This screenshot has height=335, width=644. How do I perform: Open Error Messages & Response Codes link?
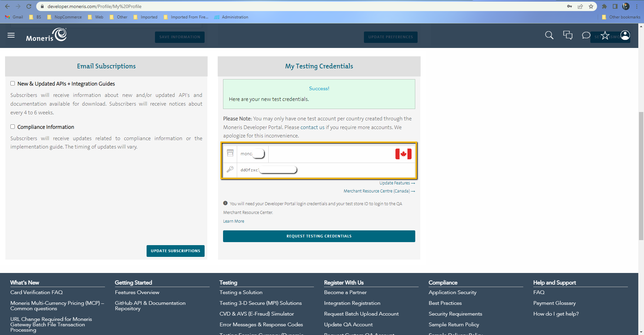tap(261, 325)
